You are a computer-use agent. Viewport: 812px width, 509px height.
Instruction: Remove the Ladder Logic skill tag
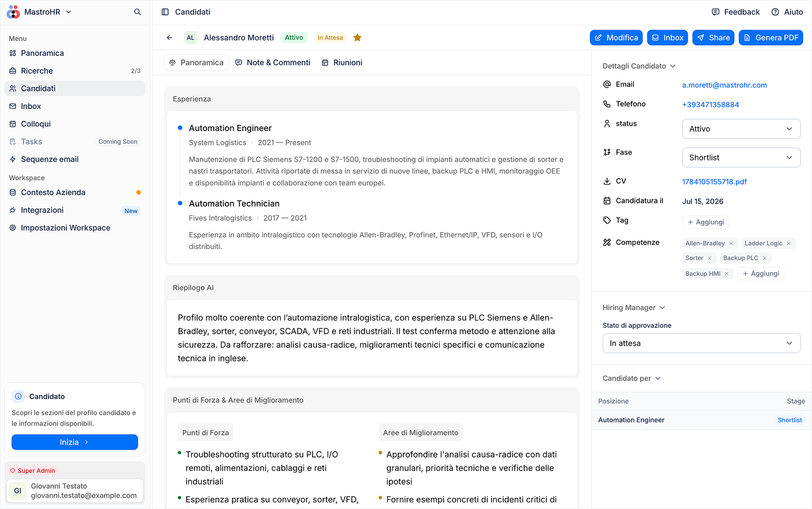point(789,243)
